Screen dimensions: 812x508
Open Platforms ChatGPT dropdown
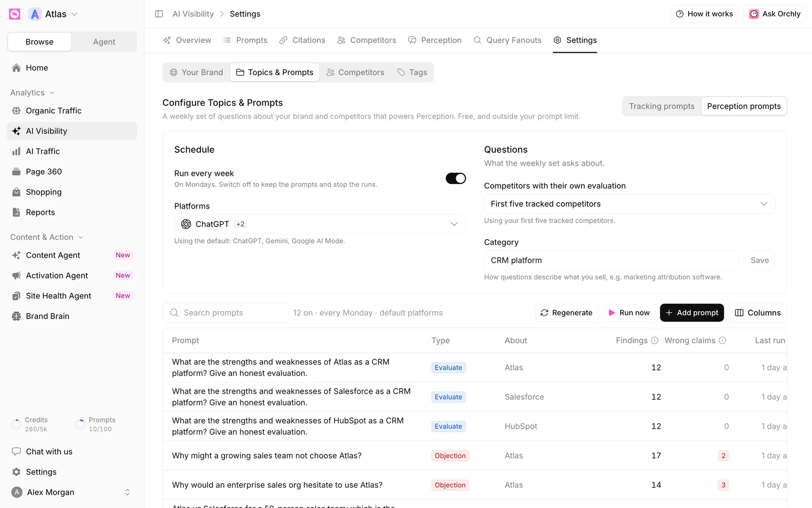pos(320,224)
